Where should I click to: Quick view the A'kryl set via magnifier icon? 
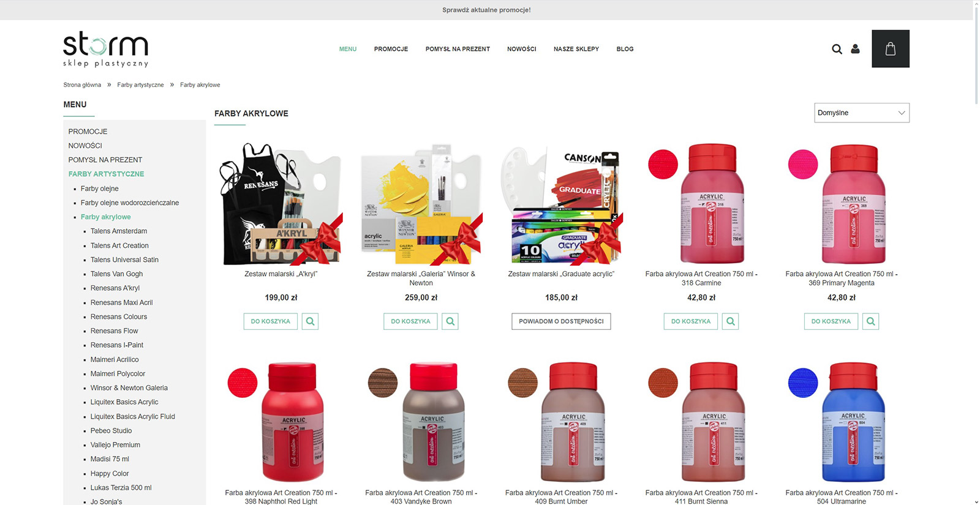311,321
